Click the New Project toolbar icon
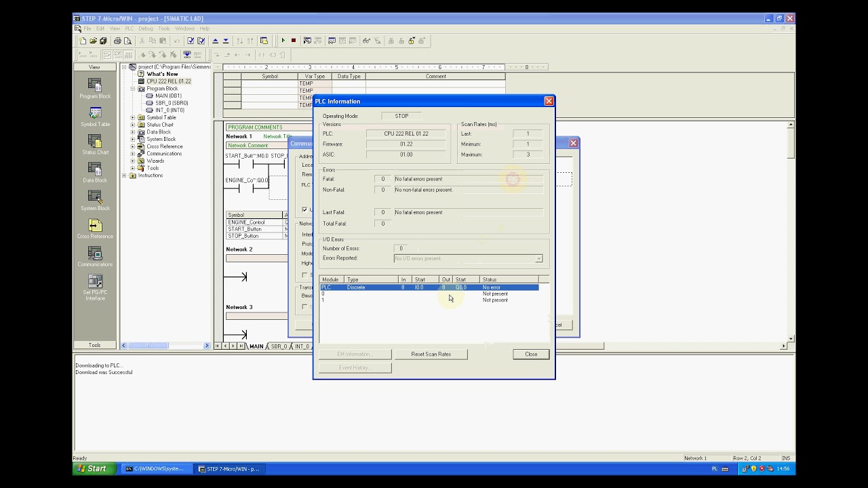The width and height of the screenshot is (868, 488). coord(83,41)
